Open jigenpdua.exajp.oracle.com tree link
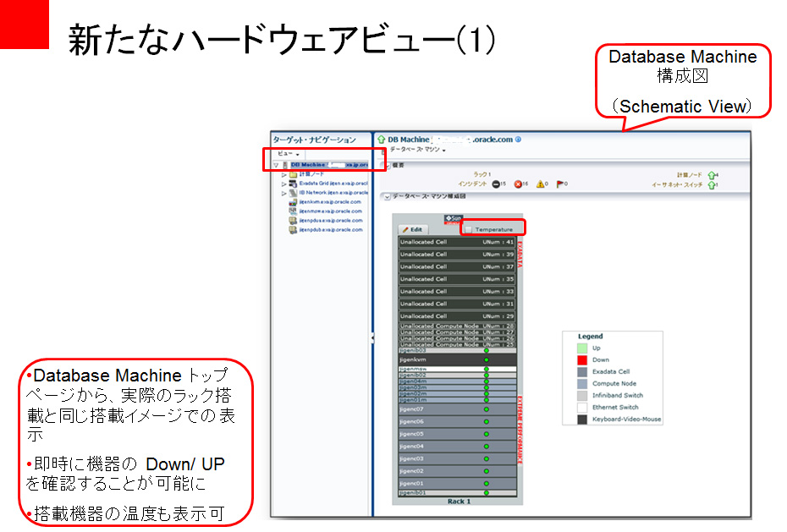 (x=331, y=221)
